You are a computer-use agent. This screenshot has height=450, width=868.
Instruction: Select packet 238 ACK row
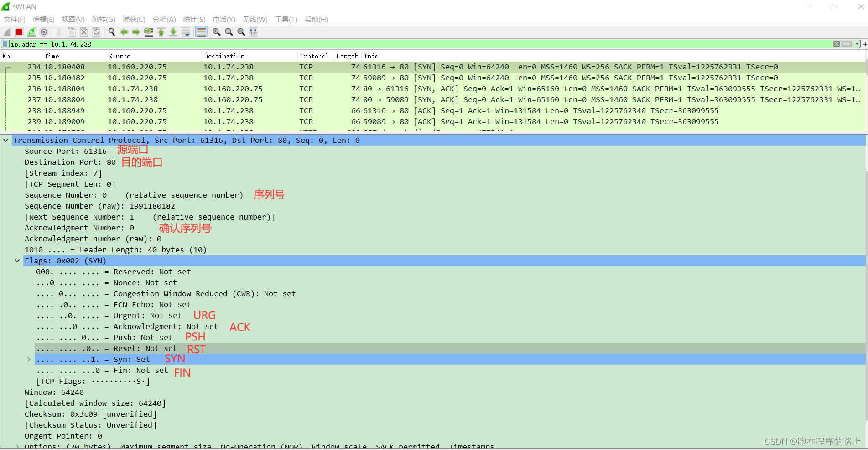433,111
